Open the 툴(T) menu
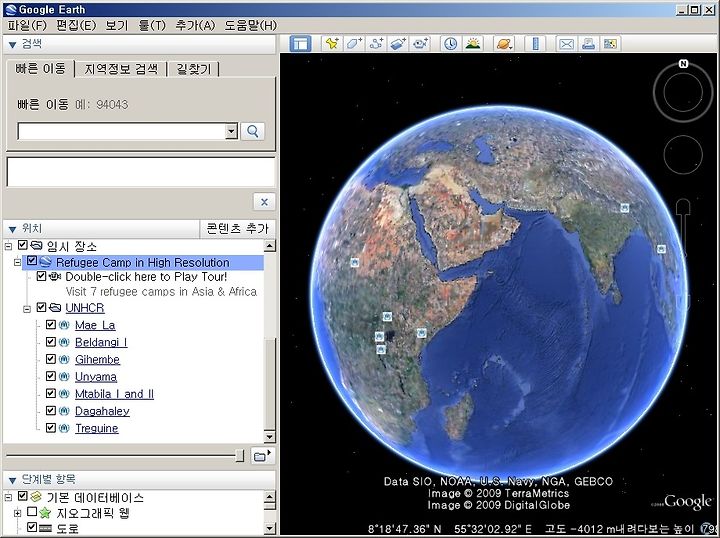Screen dimensions: 720x538 pyautogui.click(x=152, y=25)
